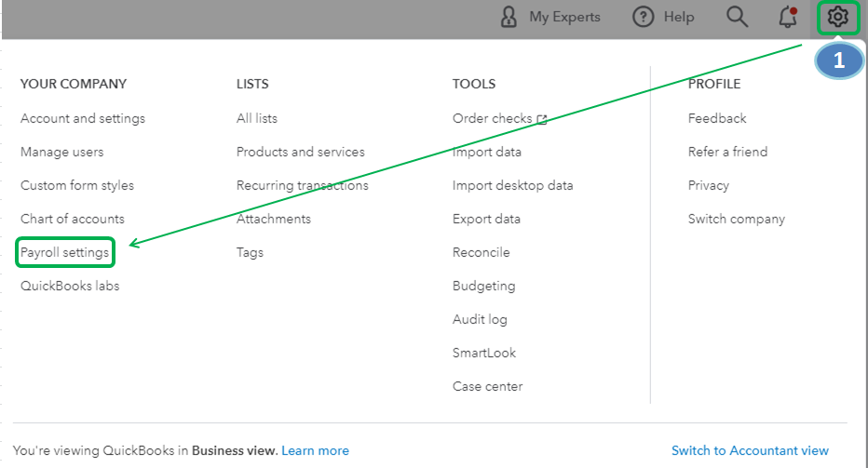The image size is (868, 468).
Task: Select Custom form styles
Action: pos(77,185)
